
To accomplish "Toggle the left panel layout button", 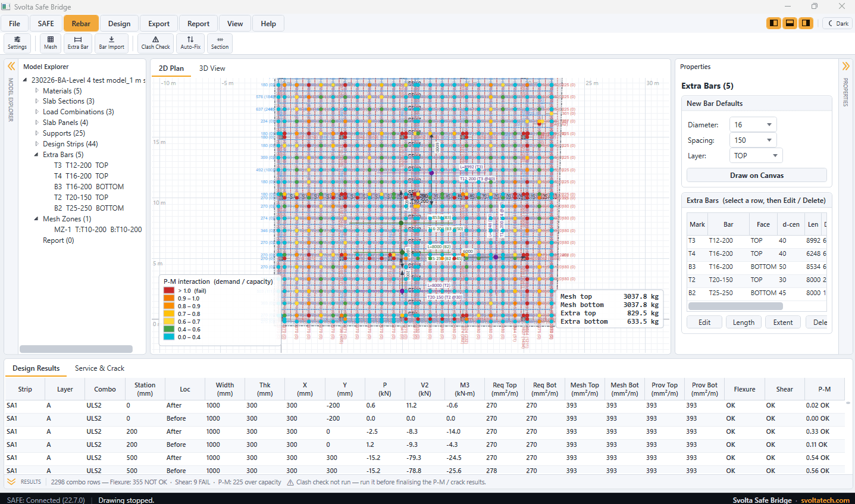I will coord(773,23).
